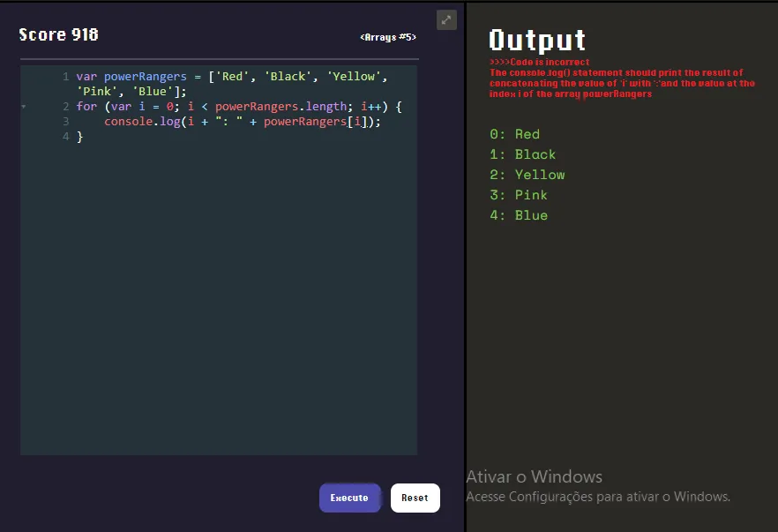778x532 pixels.
Task: Select line number 2 in gutter
Action: [65, 107]
